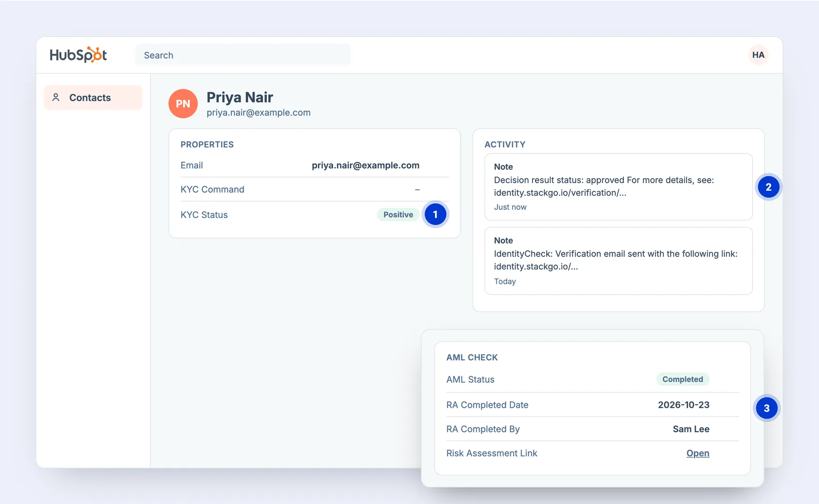The image size is (819, 504).
Task: Click the 2026-10-23 date value
Action: tap(683, 405)
